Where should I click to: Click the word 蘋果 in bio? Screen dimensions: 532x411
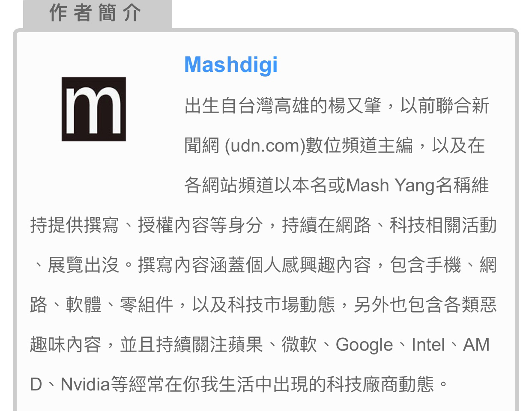pyautogui.click(x=245, y=345)
